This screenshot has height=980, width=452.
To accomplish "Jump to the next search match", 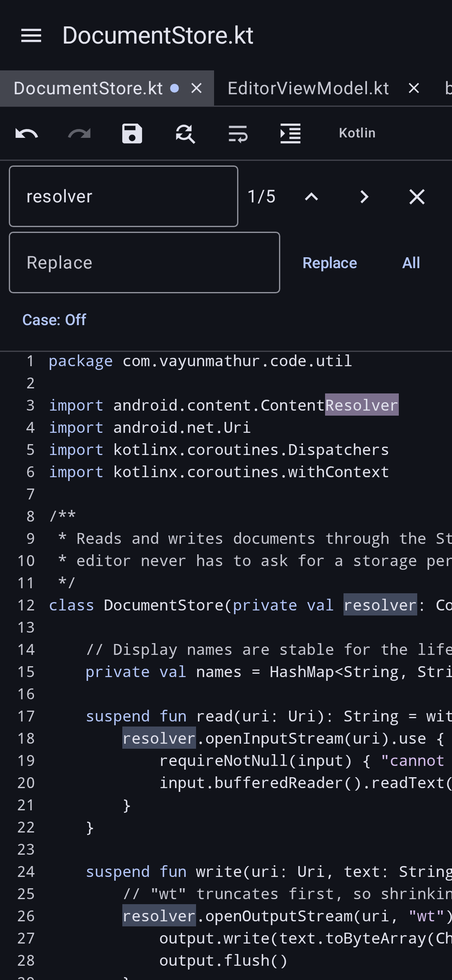I will [x=364, y=197].
